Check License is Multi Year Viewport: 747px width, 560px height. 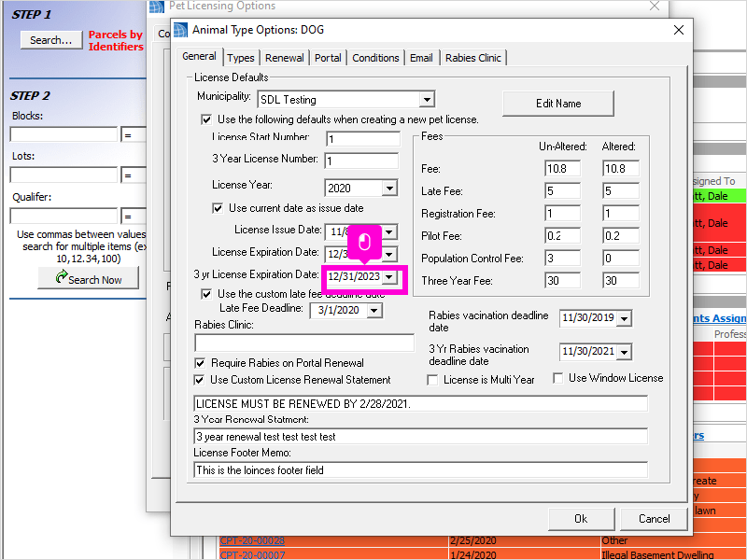pyautogui.click(x=432, y=380)
